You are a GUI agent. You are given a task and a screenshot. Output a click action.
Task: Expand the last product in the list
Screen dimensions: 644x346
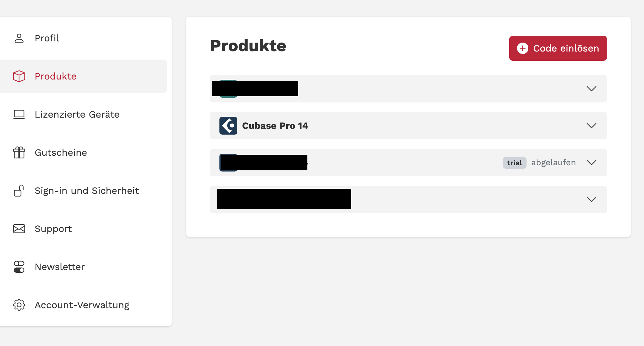[592, 200]
